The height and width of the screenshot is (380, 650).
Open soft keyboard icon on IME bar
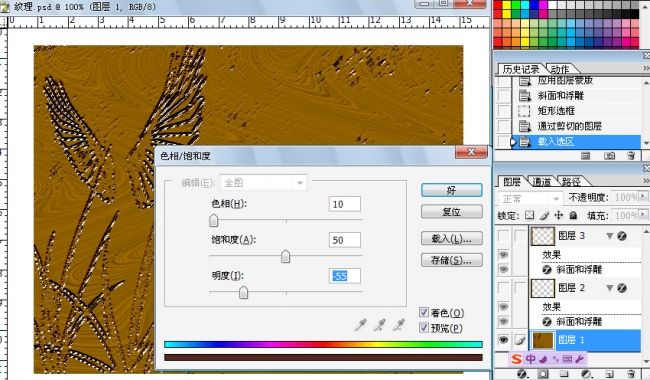point(568,359)
